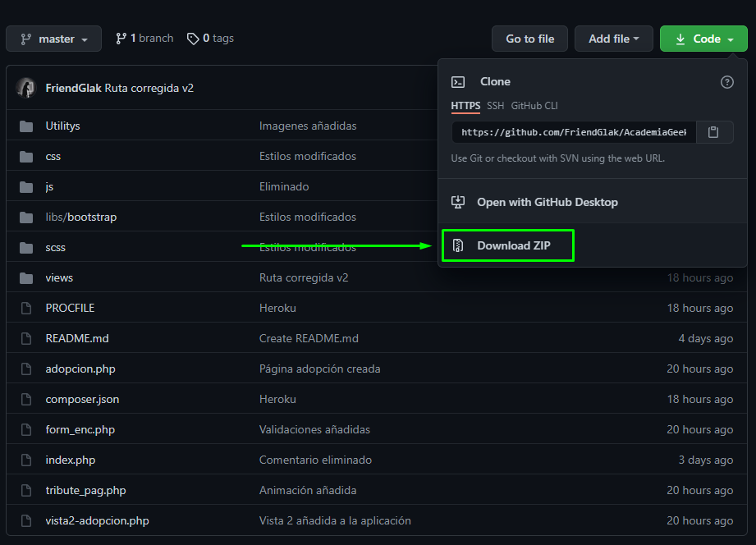Viewport: 756px width, 545px height.
Task: Click the ZIP file icon beside Download ZIP
Action: tap(458, 245)
